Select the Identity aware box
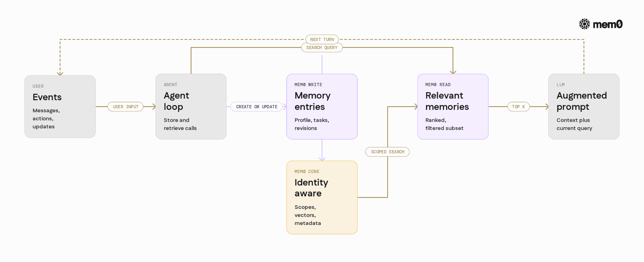The width and height of the screenshot is (644, 262). pyautogui.click(x=322, y=198)
